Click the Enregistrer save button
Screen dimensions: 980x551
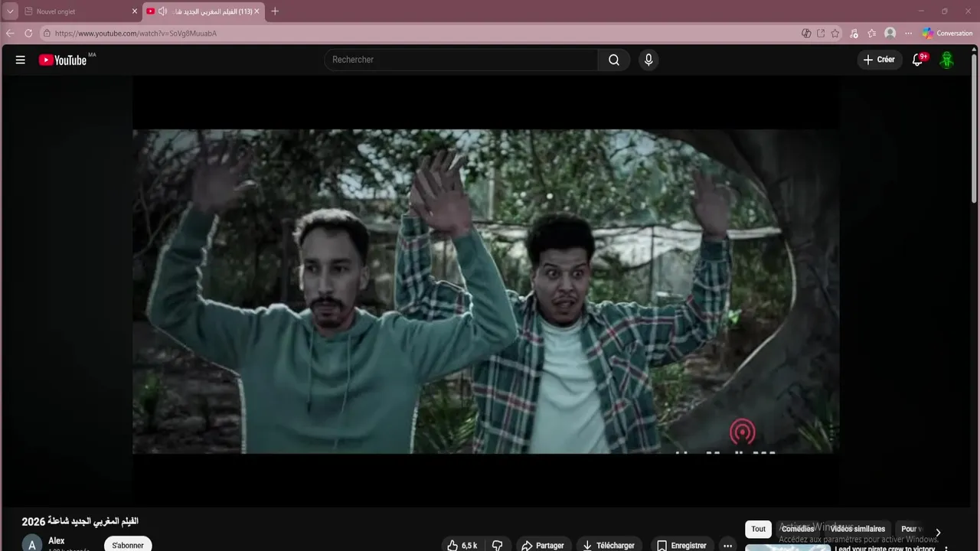(x=681, y=546)
